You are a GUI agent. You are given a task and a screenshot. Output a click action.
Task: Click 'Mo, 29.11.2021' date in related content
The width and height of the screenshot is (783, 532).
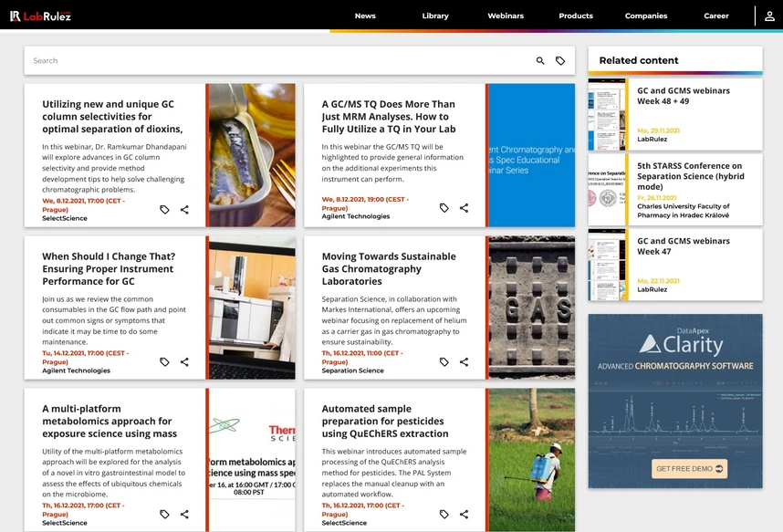658,130
